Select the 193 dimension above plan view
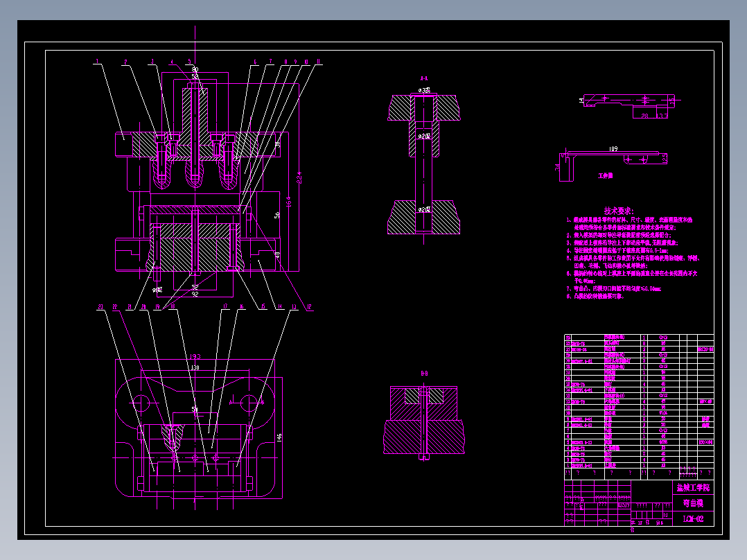This screenshot has height=560, width=747. (x=195, y=356)
